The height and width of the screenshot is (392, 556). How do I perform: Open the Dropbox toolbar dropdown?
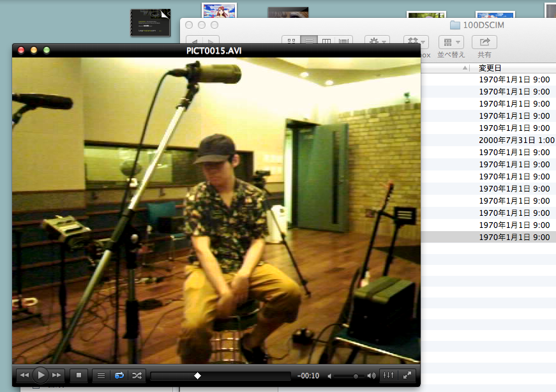click(x=416, y=41)
